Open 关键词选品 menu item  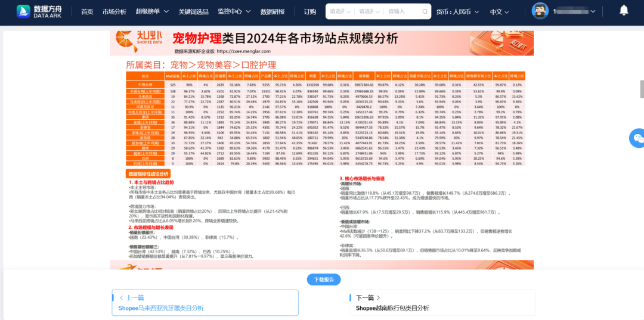pos(193,11)
